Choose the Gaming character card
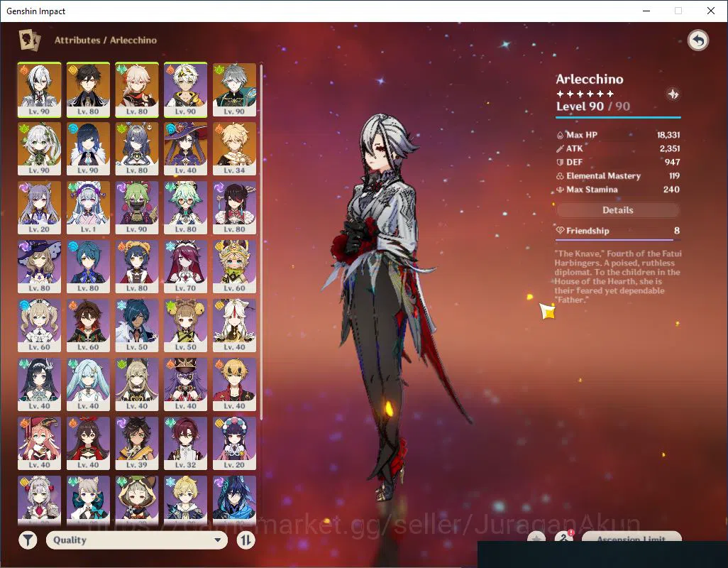Viewport: 728px width, 568px height. (x=88, y=326)
